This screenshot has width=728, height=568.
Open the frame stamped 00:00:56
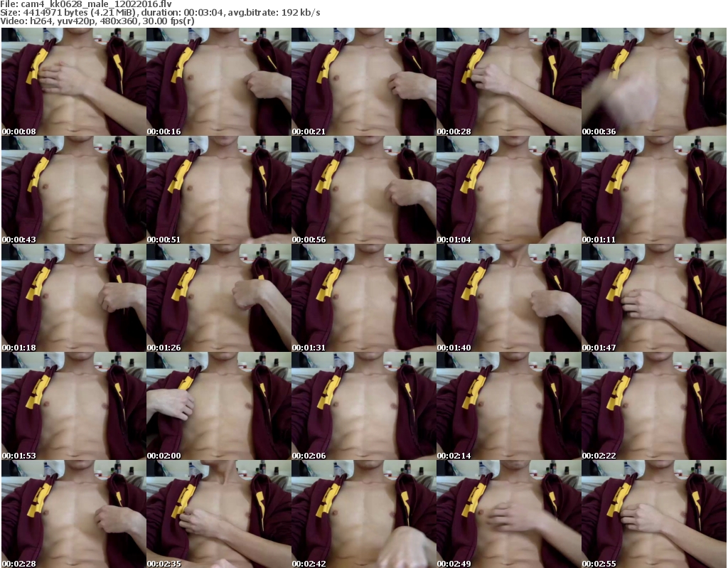[363, 190]
